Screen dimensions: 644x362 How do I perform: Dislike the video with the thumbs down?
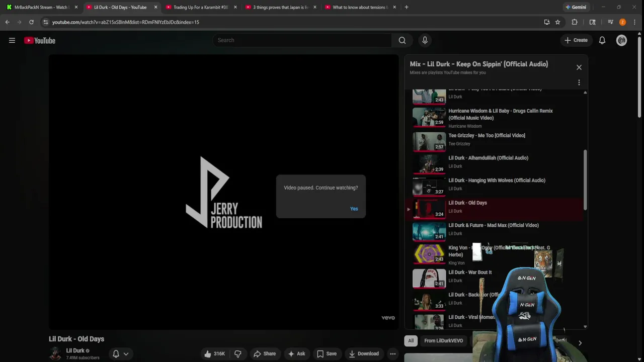pos(238,353)
